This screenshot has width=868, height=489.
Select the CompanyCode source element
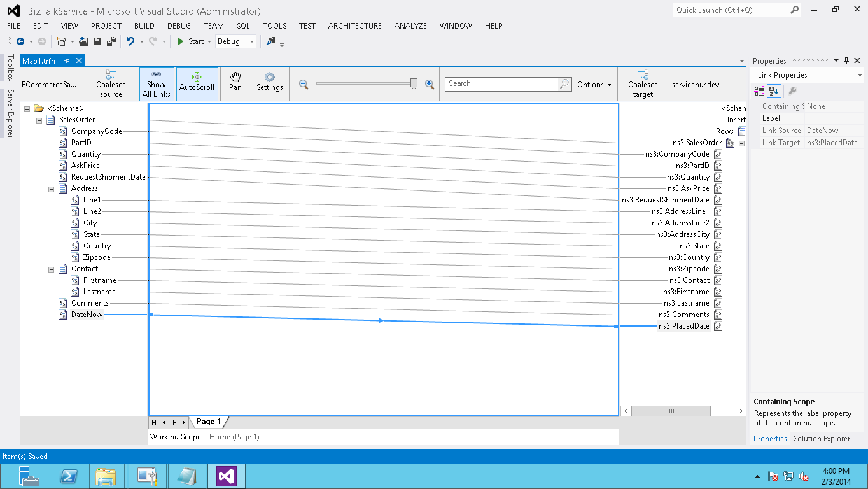tap(96, 131)
